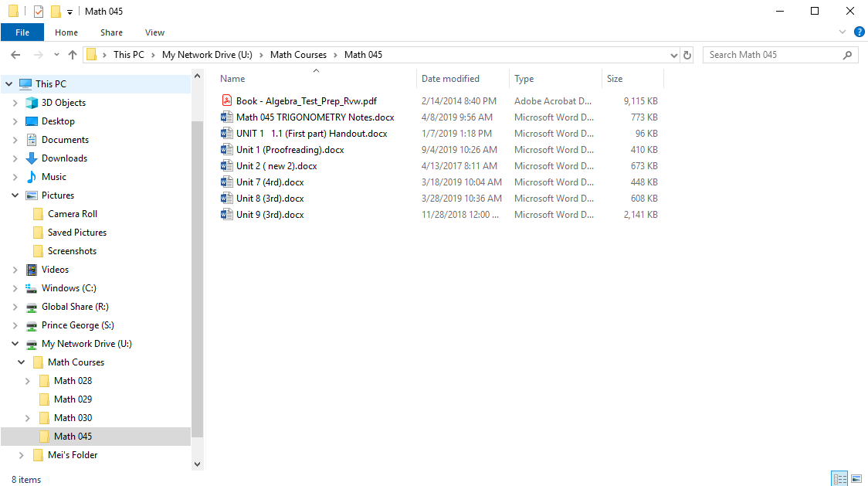Click Math Courses in the breadcrumb path
This screenshot has height=486, width=868.
tap(298, 55)
